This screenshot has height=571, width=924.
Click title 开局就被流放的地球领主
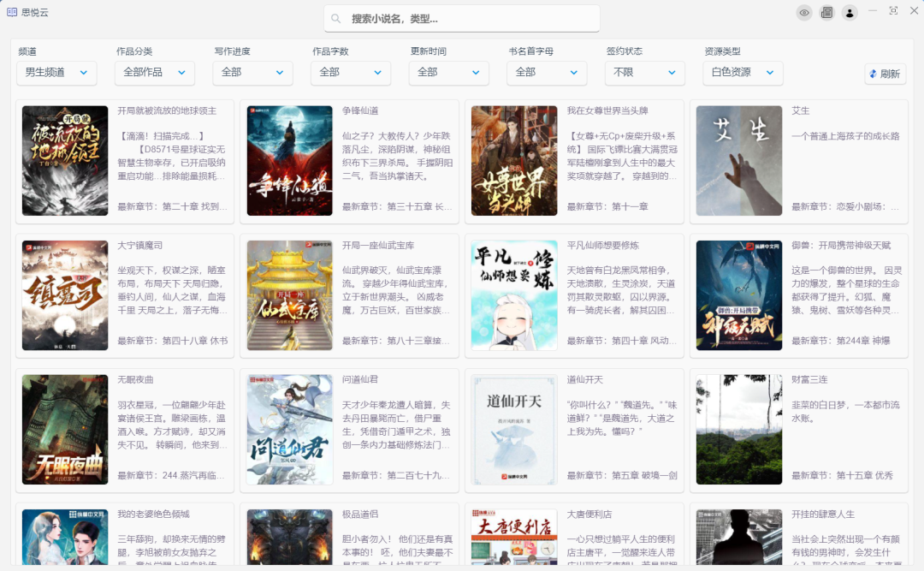tap(167, 111)
